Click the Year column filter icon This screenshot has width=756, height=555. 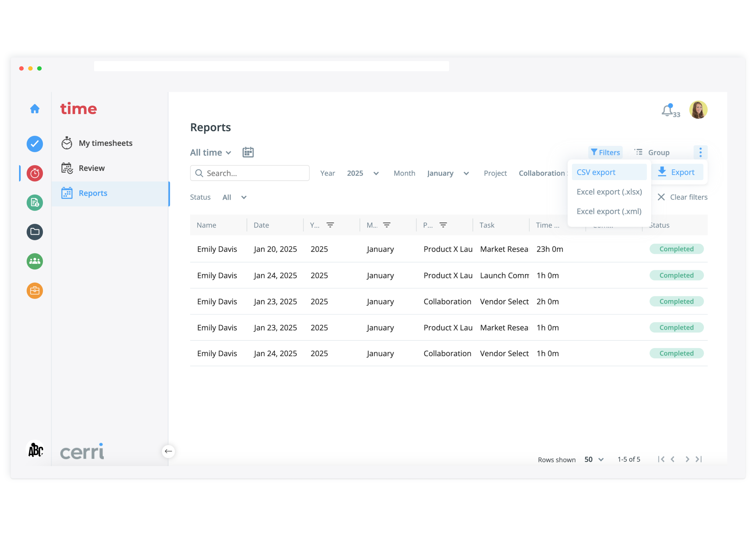point(330,225)
